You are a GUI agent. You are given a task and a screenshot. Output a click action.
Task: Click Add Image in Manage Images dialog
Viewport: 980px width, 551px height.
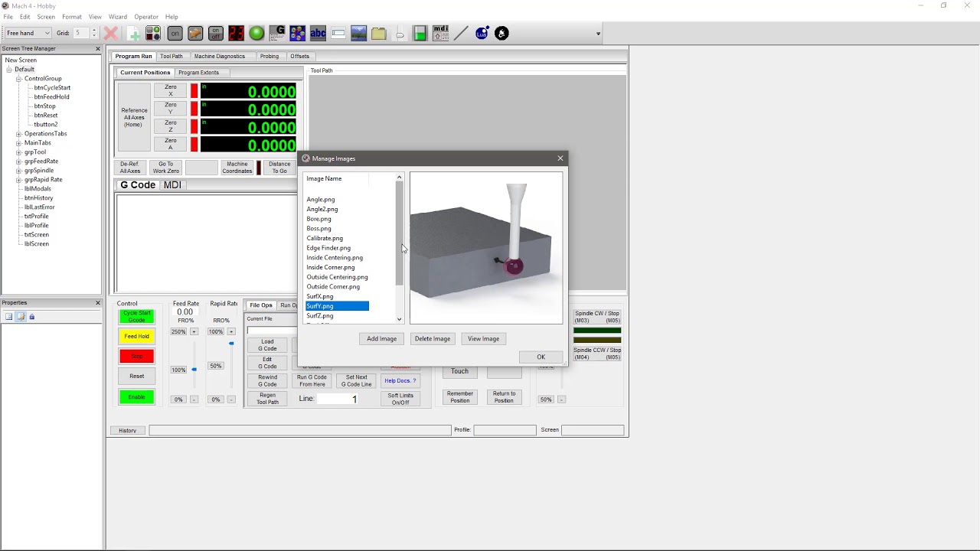[381, 339]
